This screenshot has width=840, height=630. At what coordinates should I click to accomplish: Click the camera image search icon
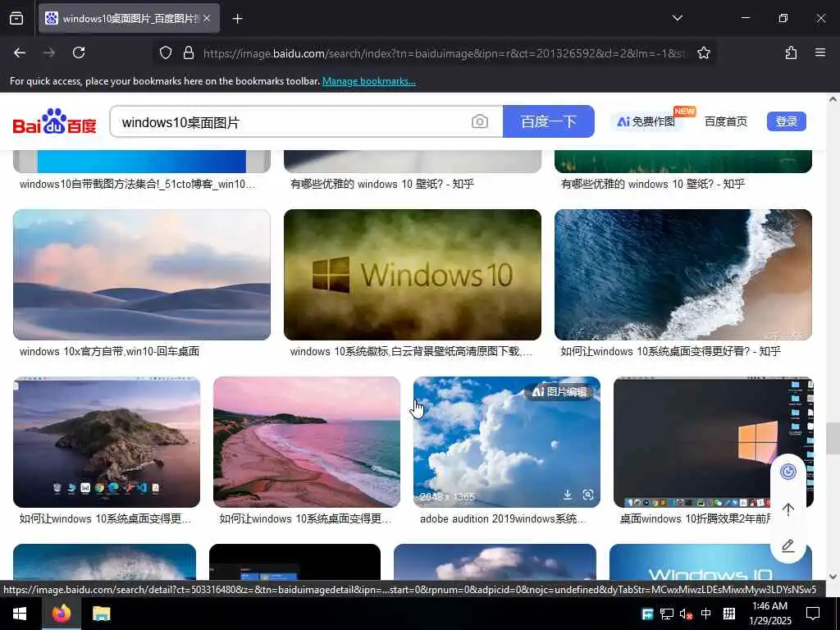click(479, 121)
